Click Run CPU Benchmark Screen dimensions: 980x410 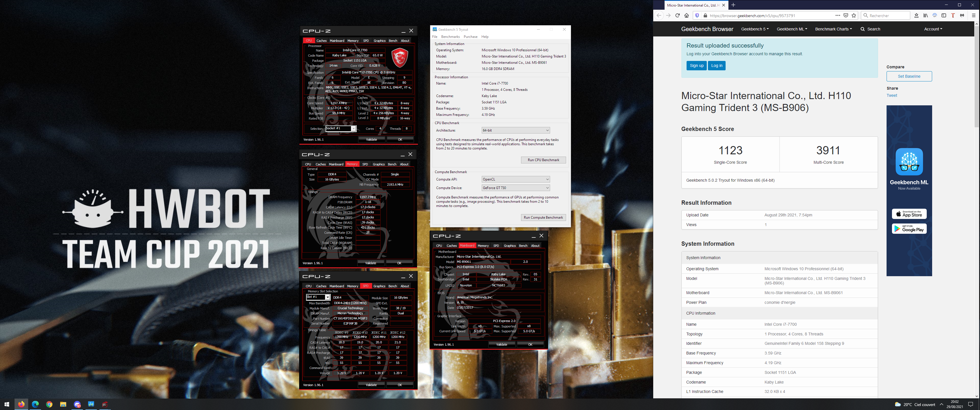click(543, 160)
